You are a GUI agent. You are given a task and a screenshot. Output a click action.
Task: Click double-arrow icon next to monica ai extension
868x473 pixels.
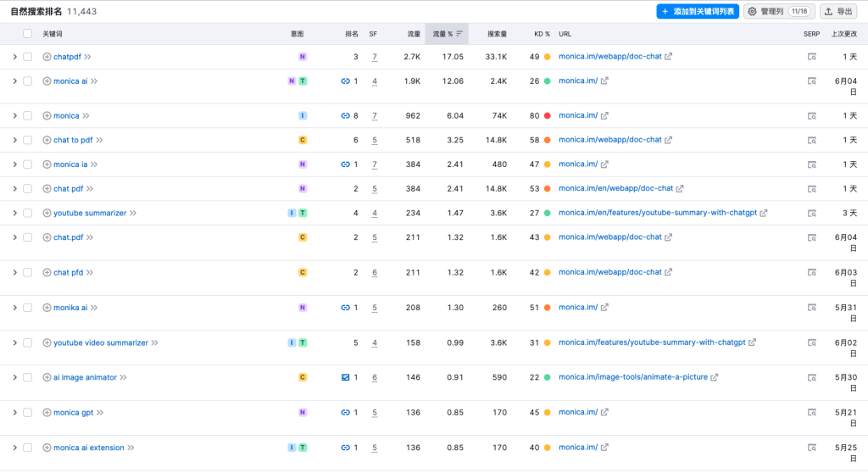pyautogui.click(x=131, y=448)
